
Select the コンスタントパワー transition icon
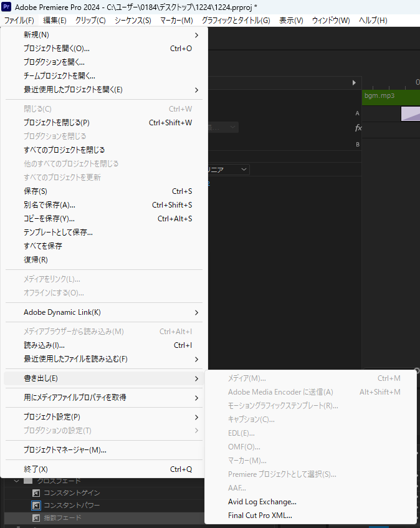click(x=36, y=505)
